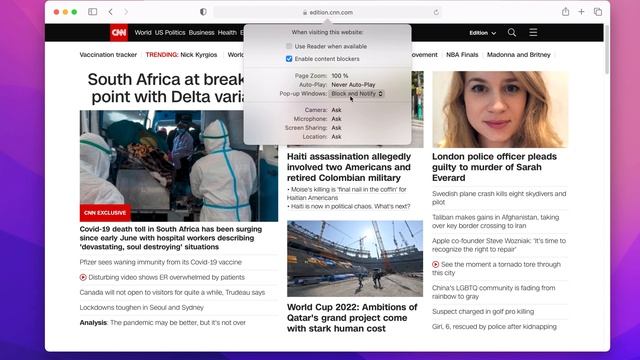Open the US Politics section
Viewport: 640px width, 360px height.
(170, 33)
